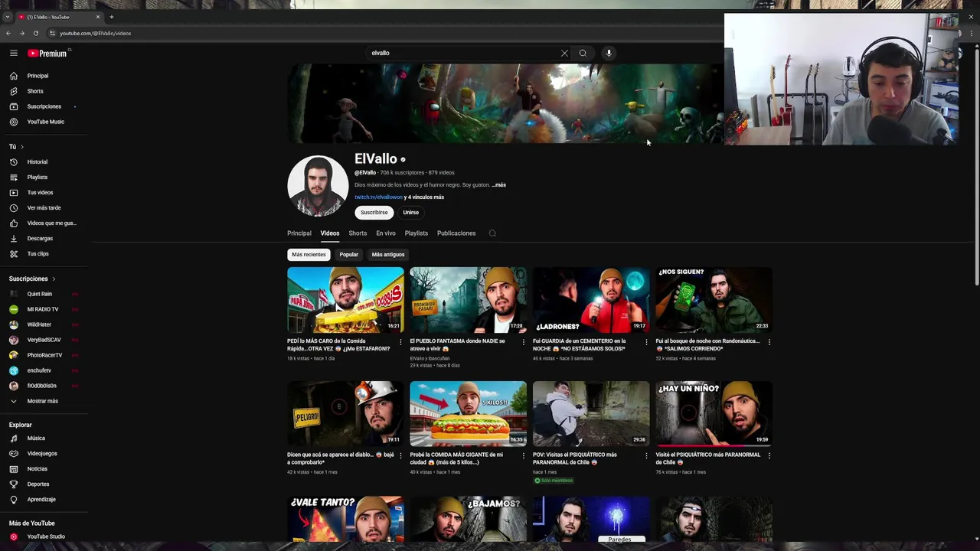Open Noticias in Explorar
This screenshot has height=551, width=980.
(x=37, y=469)
